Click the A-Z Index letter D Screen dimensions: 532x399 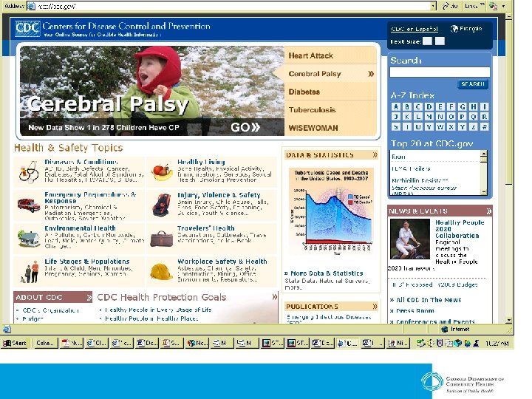(x=429, y=107)
